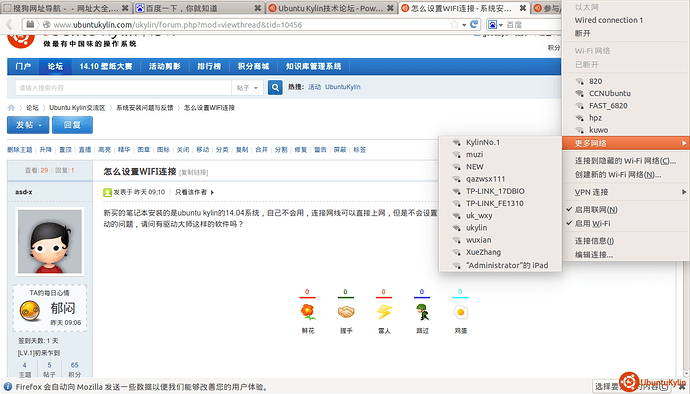This screenshot has width=690, height=394.
Task: Open the 排行榜 navigation item
Action: pyautogui.click(x=209, y=66)
